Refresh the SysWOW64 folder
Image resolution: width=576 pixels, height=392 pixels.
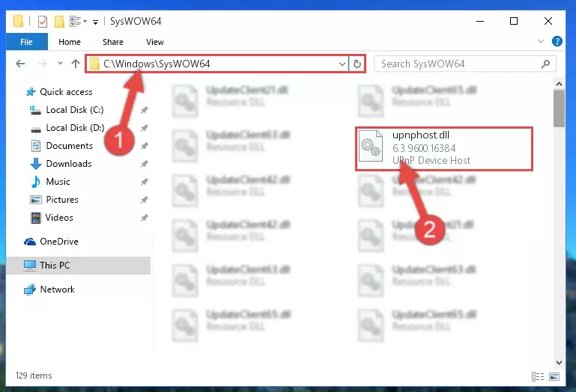pyautogui.click(x=357, y=64)
